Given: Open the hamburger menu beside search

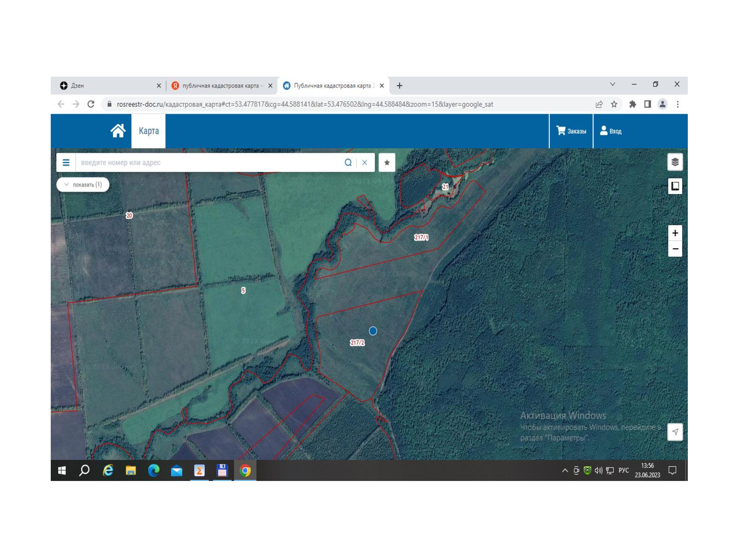Looking at the screenshot, I should [x=66, y=162].
